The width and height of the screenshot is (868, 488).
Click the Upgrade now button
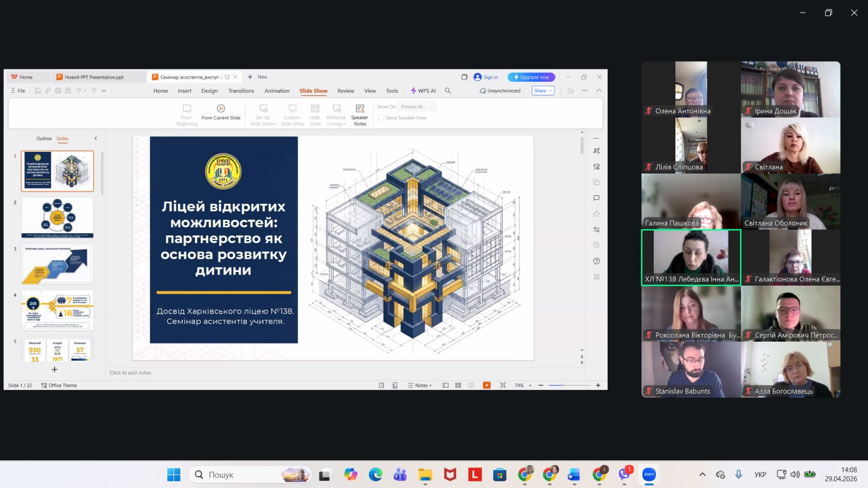coord(531,77)
